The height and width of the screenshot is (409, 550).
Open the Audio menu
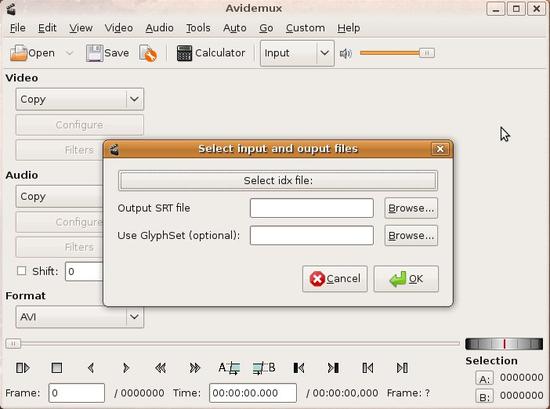pyautogui.click(x=159, y=28)
